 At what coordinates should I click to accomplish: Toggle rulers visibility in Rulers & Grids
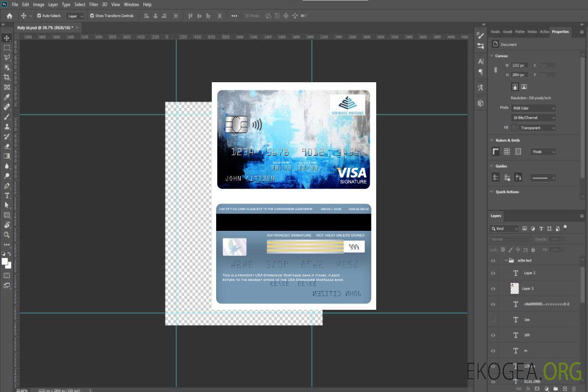tap(495, 151)
